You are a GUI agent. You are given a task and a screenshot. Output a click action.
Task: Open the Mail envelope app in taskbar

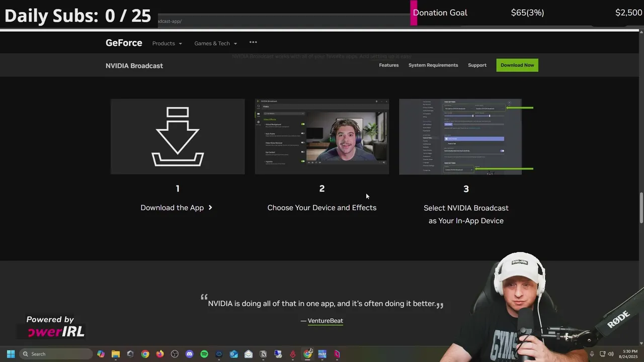249,354
